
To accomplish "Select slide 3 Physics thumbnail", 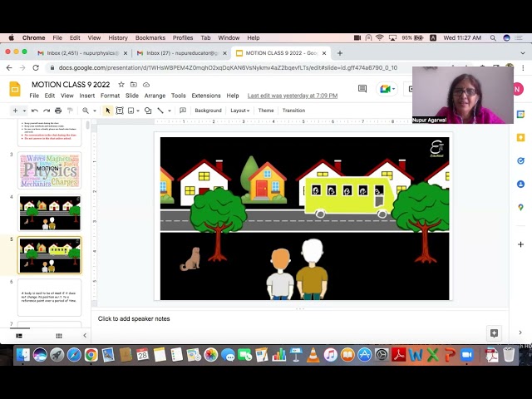I will tap(50, 170).
